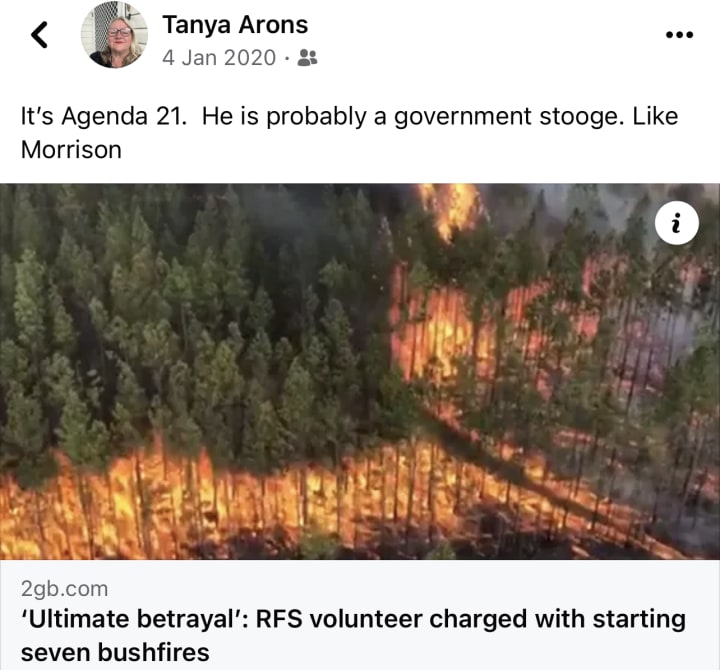Open the 'Ultimate betrayal' RFS volunteer headline
Image resolution: width=720 pixels, height=670 pixels.
(x=353, y=635)
